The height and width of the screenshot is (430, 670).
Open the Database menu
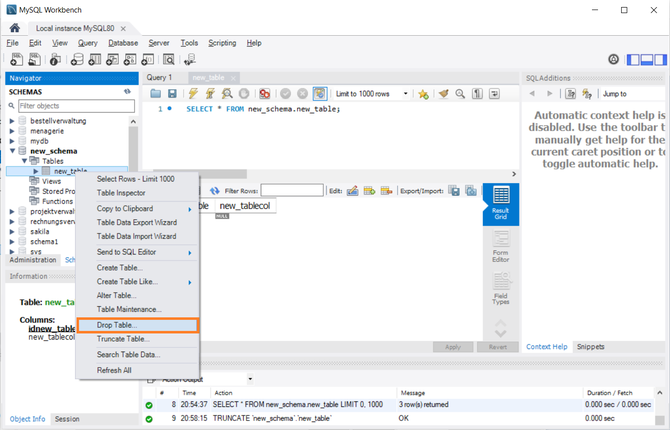pyautogui.click(x=123, y=43)
